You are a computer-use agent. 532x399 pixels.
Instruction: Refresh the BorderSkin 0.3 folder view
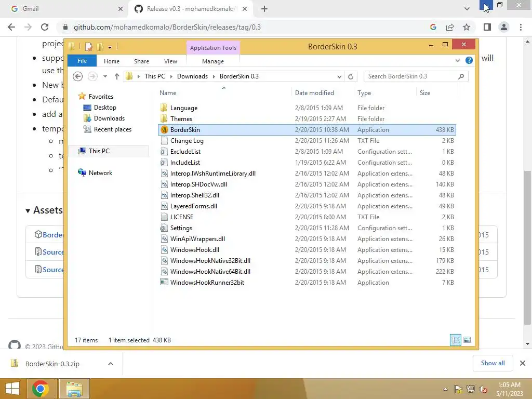[x=351, y=76]
